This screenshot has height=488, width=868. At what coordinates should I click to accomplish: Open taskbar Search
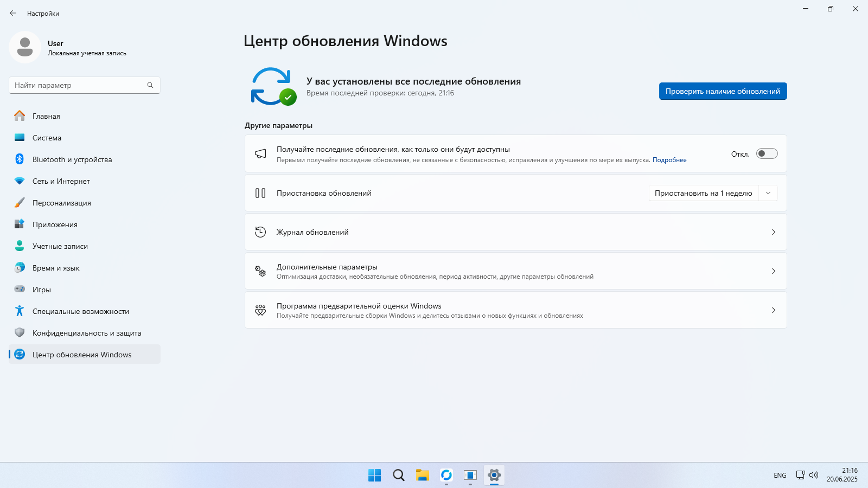(x=398, y=475)
